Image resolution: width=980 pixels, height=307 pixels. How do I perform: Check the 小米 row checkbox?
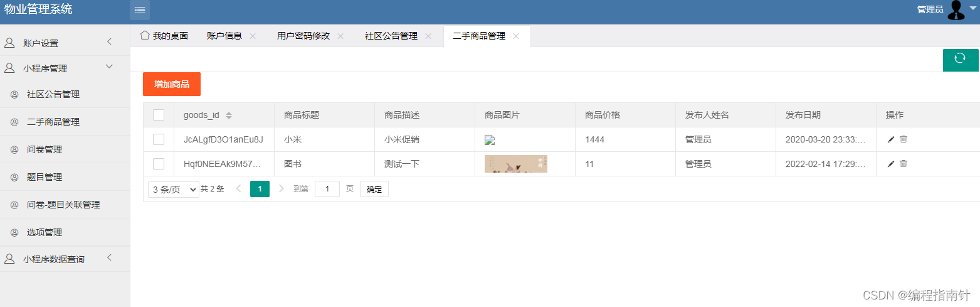159,139
